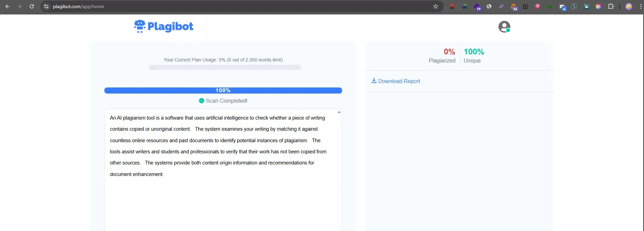Click the 'Plagiarized' label
This screenshot has height=231, width=644.
pyautogui.click(x=442, y=60)
